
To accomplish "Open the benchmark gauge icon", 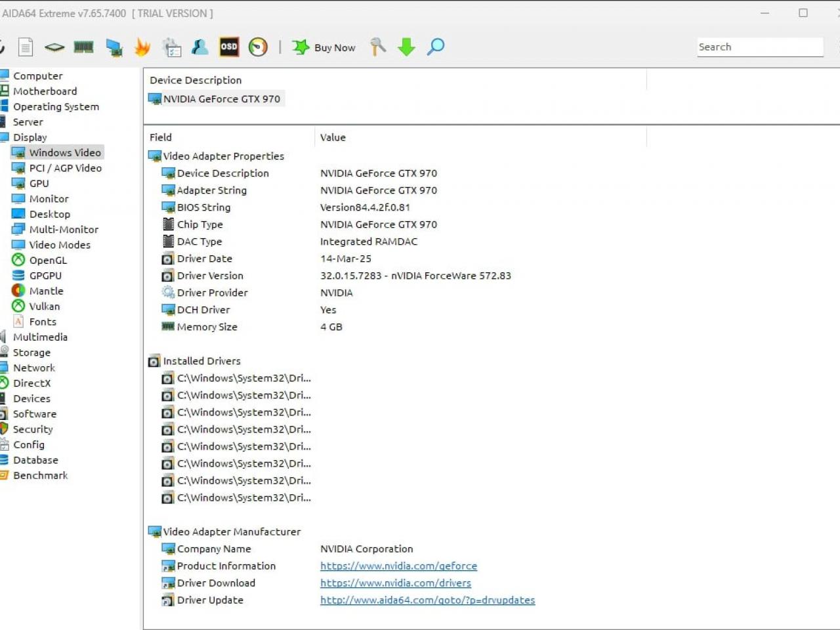I will pyautogui.click(x=258, y=47).
